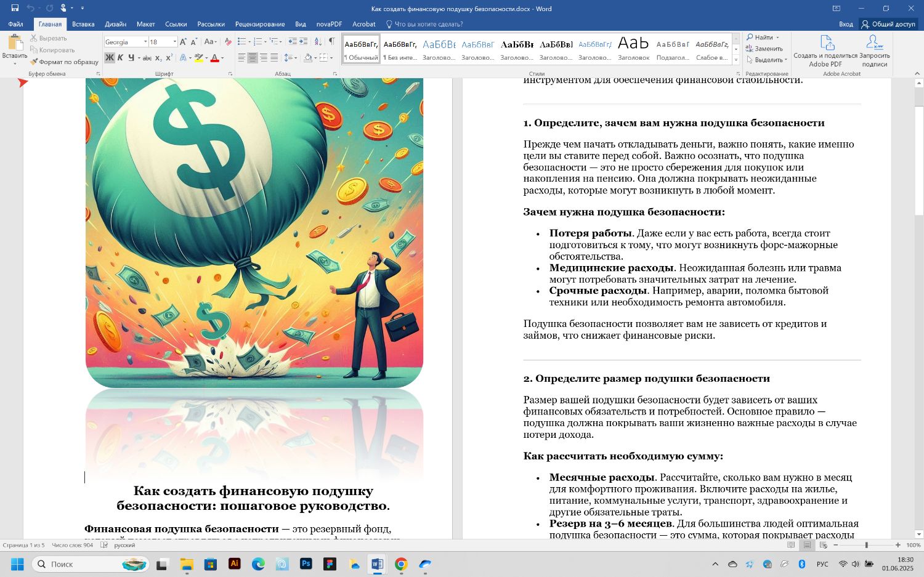Toggle center alignment of text
Image resolution: width=924 pixels, height=577 pixels.
[x=253, y=58]
